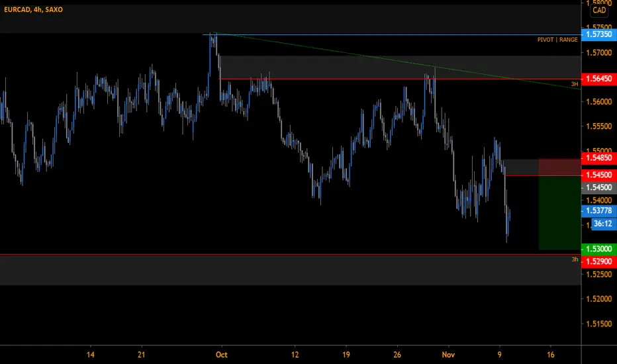Click the gray 1.54500 price label
This screenshot has height=364, width=617.
point(599,187)
